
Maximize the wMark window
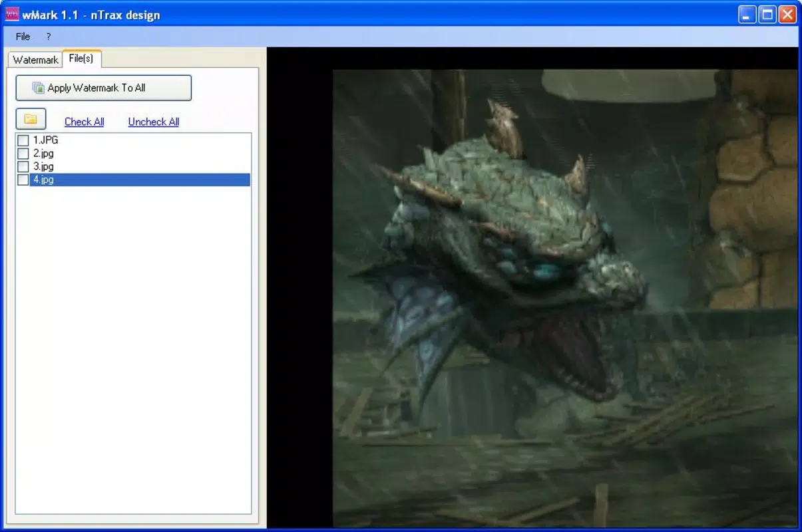tap(767, 15)
